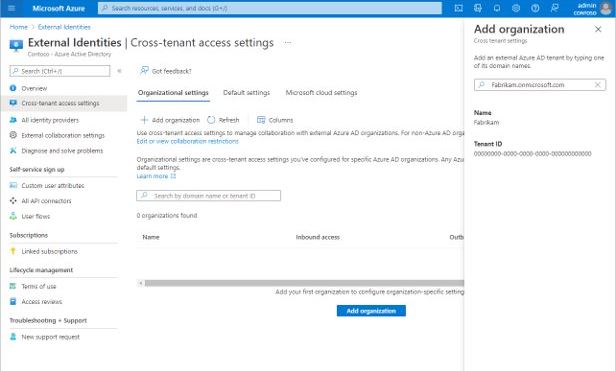Sort by the Name column header
This screenshot has height=371, width=616.
[x=151, y=237]
